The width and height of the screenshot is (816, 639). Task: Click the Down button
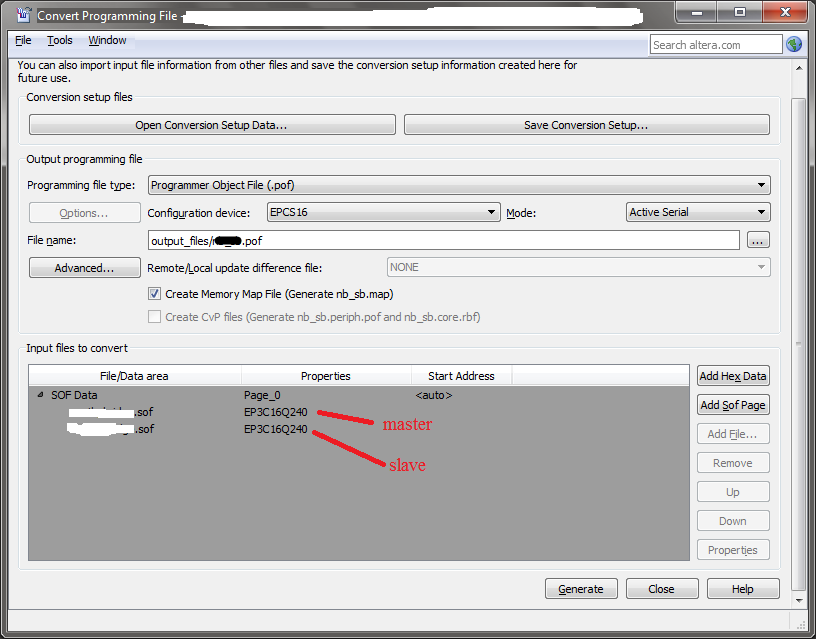point(733,521)
